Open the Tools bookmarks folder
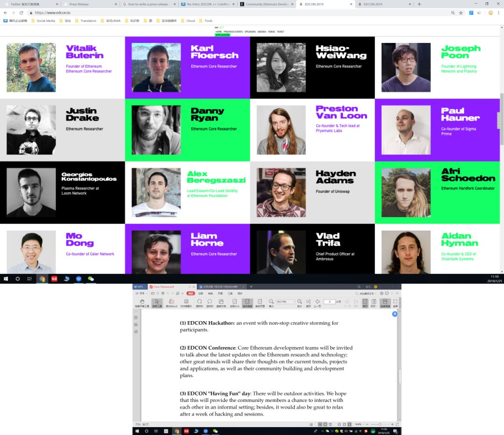 click(206, 21)
